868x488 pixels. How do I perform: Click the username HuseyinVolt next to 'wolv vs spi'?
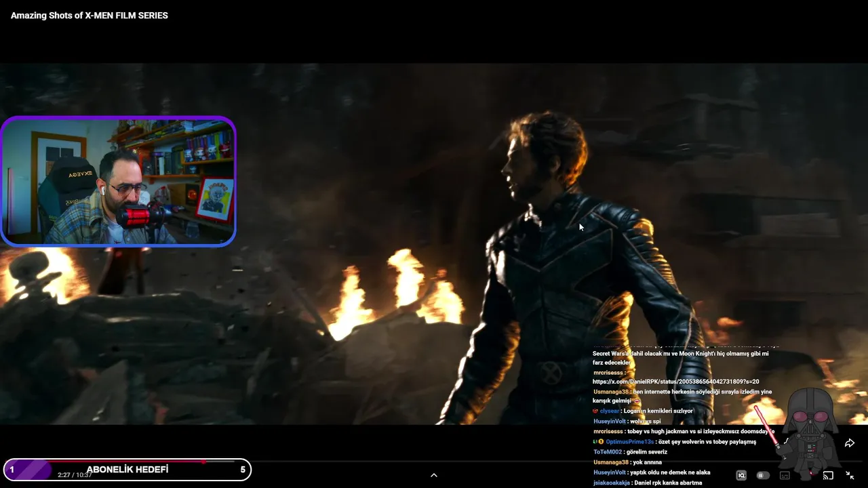pyautogui.click(x=610, y=421)
